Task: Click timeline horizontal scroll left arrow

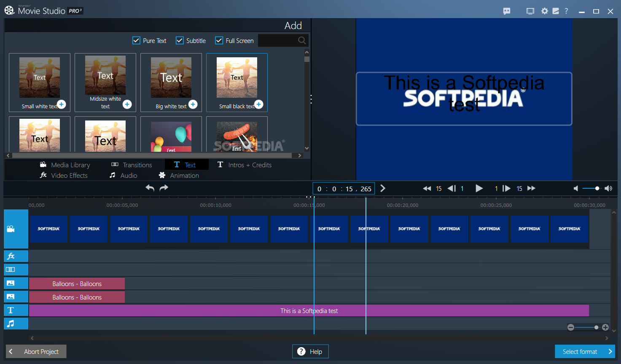Action: [x=32, y=338]
